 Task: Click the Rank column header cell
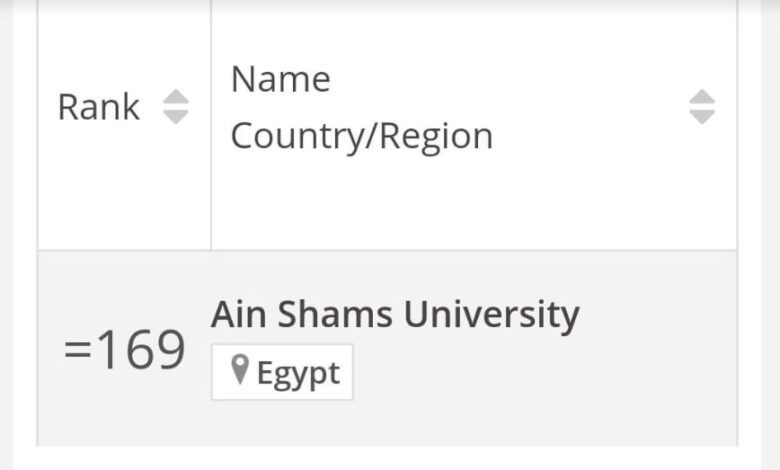(124, 160)
